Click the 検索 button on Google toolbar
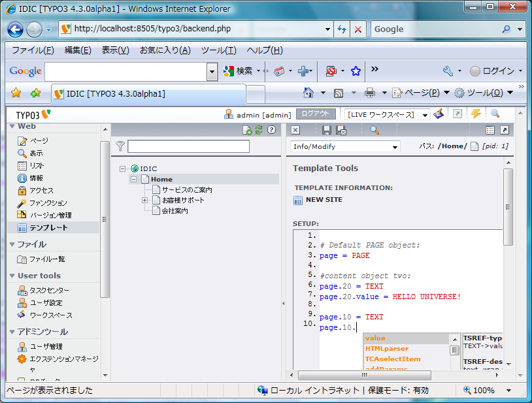This screenshot has height=403, width=532. (x=239, y=71)
